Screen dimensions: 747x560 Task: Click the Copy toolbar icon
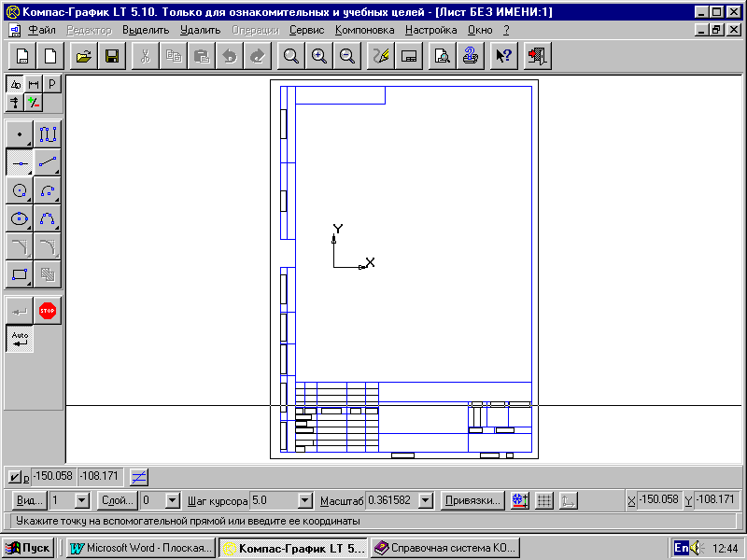pyautogui.click(x=174, y=56)
